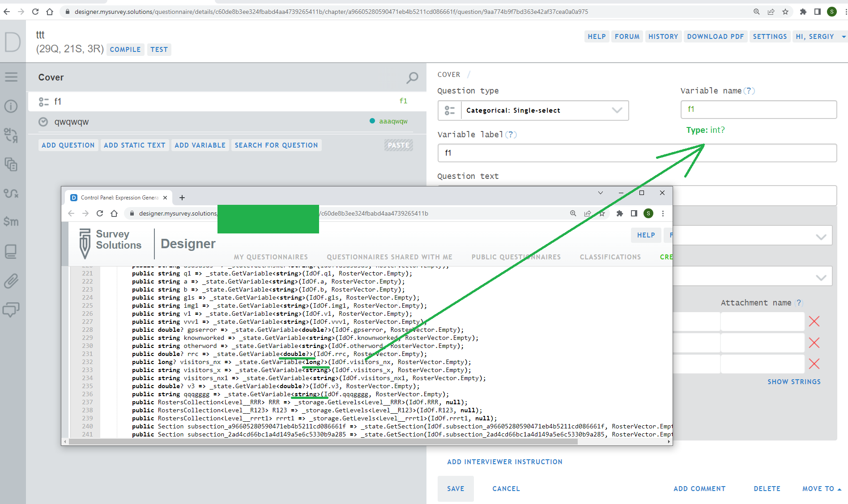This screenshot has width=848, height=504.
Task: Select the qwqwqw question with green status dot
Action: point(72,121)
